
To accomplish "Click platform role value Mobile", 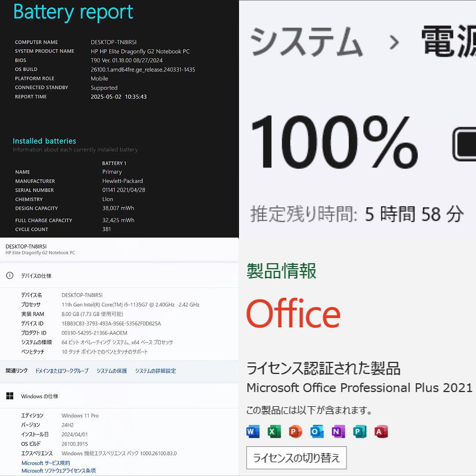I will 99,78.
